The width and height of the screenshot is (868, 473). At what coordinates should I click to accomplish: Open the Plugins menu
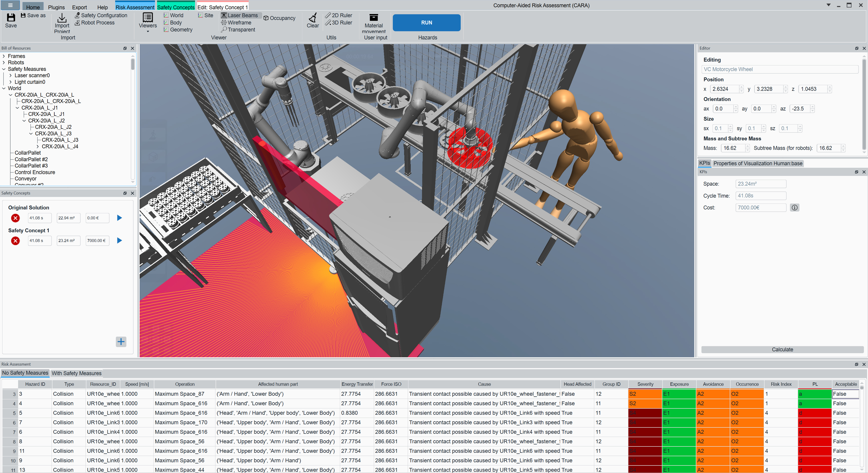pyautogui.click(x=56, y=7)
